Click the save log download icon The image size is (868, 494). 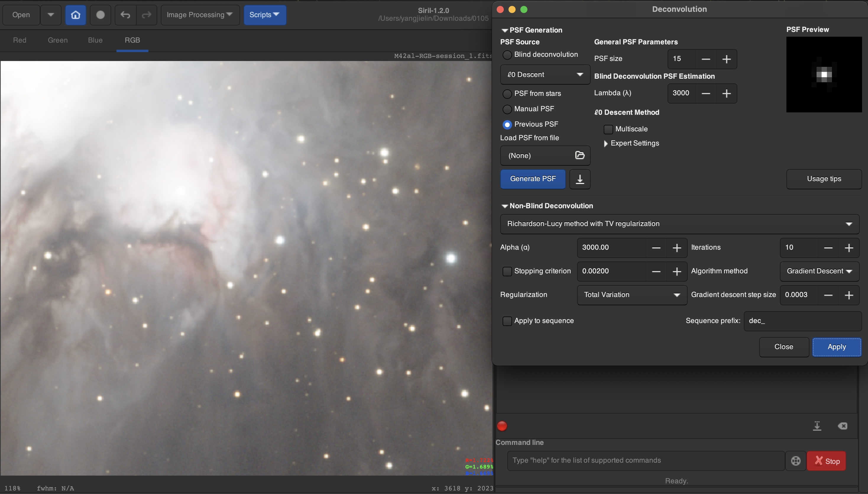817,426
